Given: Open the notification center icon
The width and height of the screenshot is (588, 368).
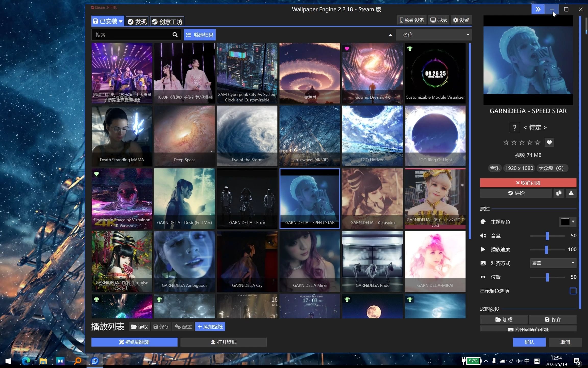Looking at the screenshot, I should pos(577,361).
